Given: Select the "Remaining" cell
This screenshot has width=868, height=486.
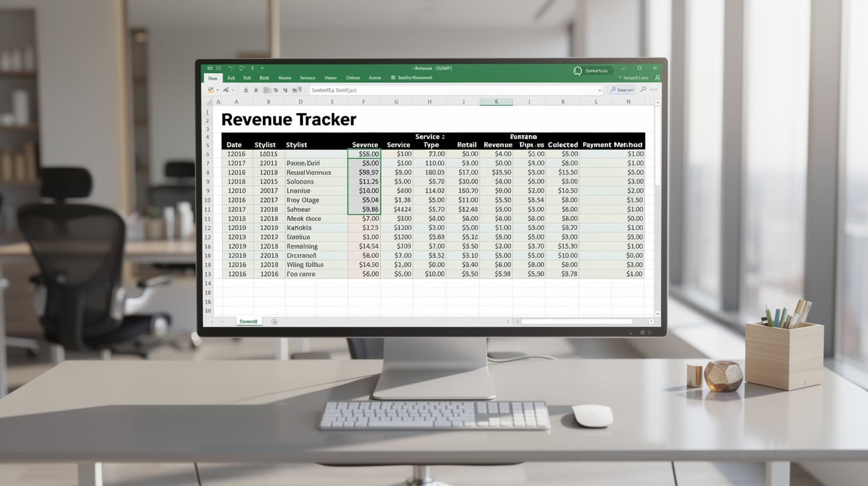Looking at the screenshot, I should tap(316, 246).
